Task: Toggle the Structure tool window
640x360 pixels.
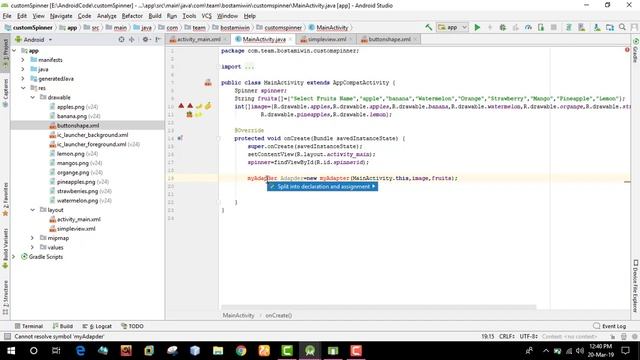Action: click(x=5, y=297)
